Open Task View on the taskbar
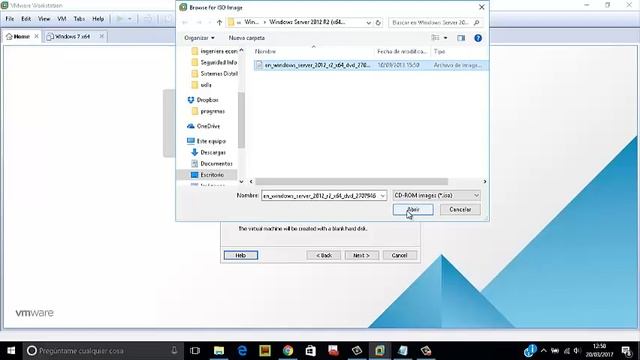Image resolution: width=640 pixels, height=360 pixels. (x=195, y=351)
